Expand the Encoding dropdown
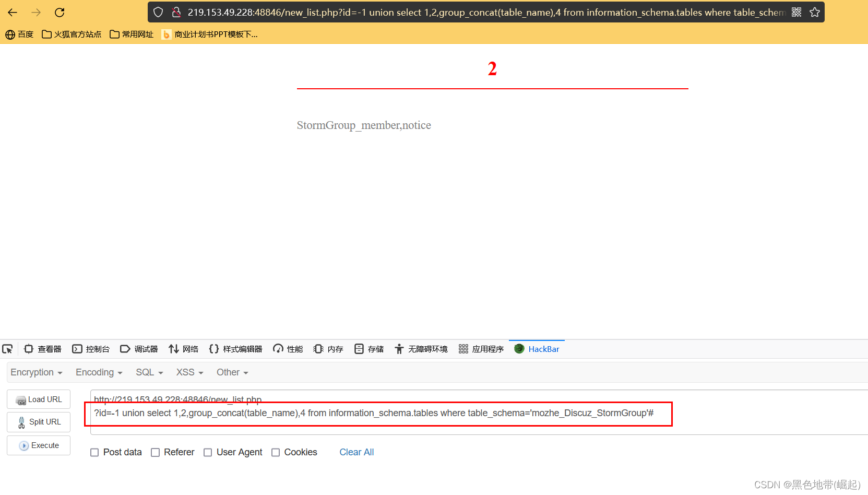The width and height of the screenshot is (868, 495). [x=99, y=372]
